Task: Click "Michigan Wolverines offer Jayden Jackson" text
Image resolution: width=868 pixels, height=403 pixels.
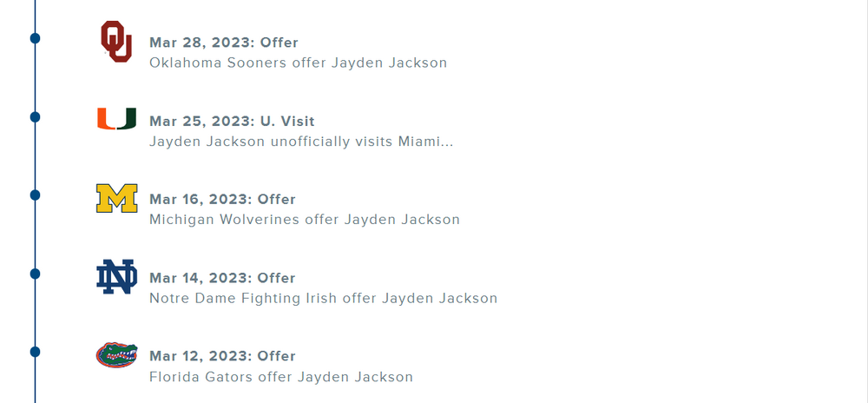Action: [x=304, y=220]
